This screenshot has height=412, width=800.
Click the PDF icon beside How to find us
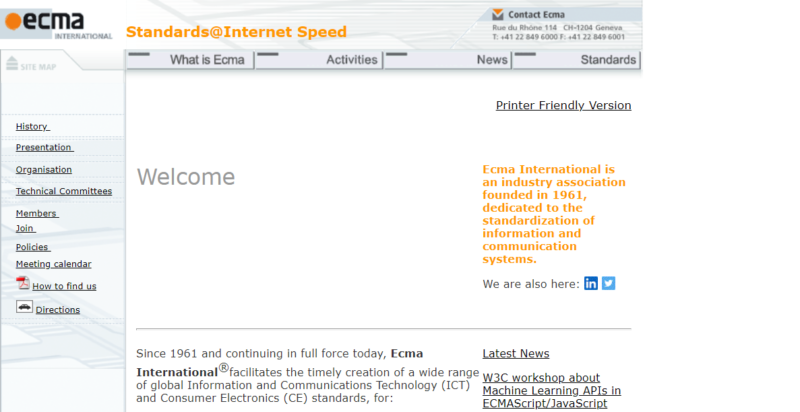click(22, 283)
